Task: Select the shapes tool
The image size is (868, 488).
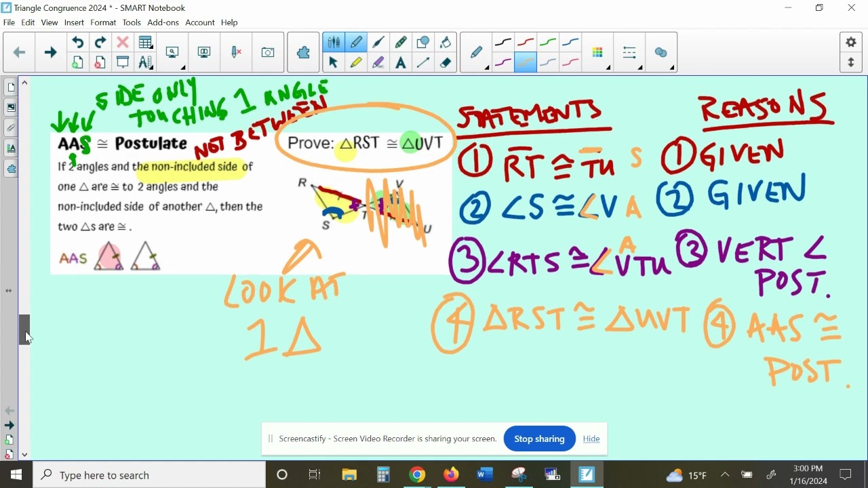Action: point(423,43)
